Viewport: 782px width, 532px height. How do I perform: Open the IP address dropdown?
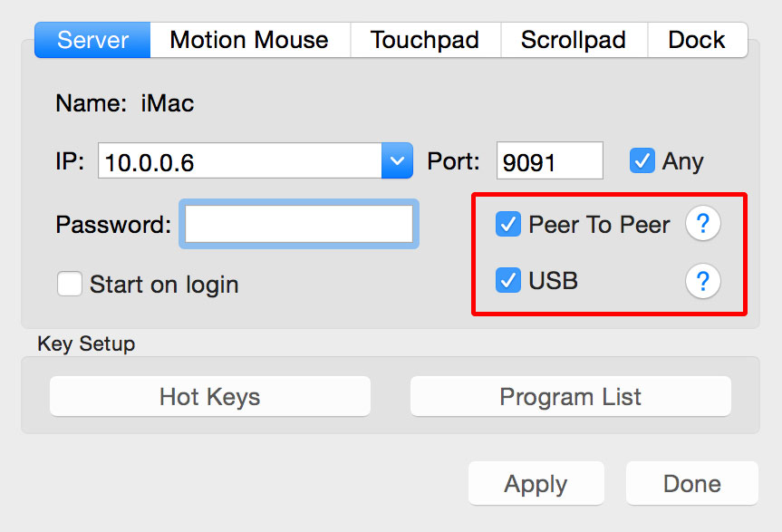point(396,160)
